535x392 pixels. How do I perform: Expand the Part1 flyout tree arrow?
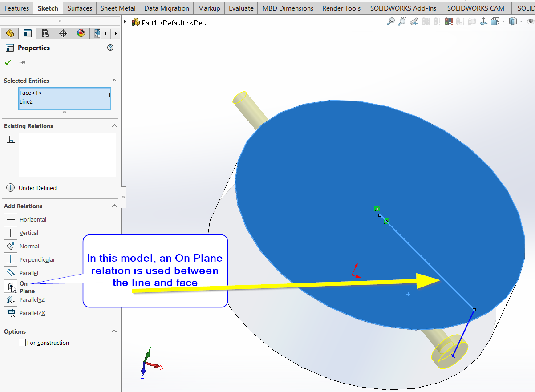[126, 22]
